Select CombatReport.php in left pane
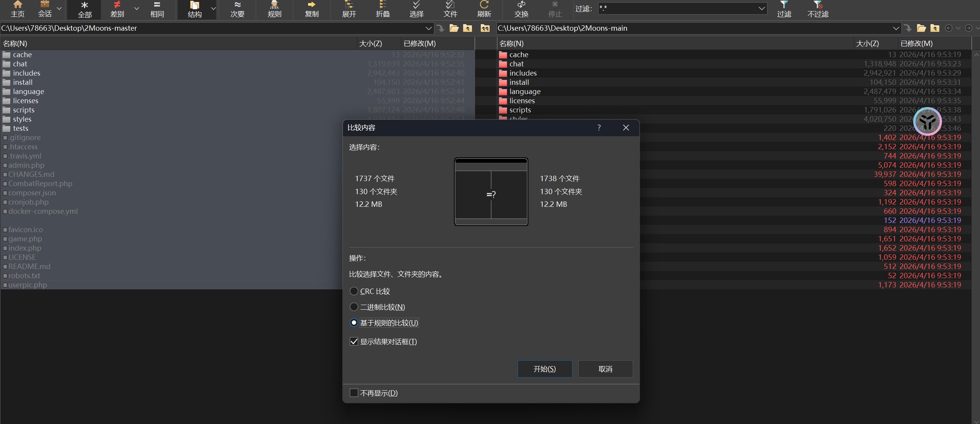 coord(40,183)
